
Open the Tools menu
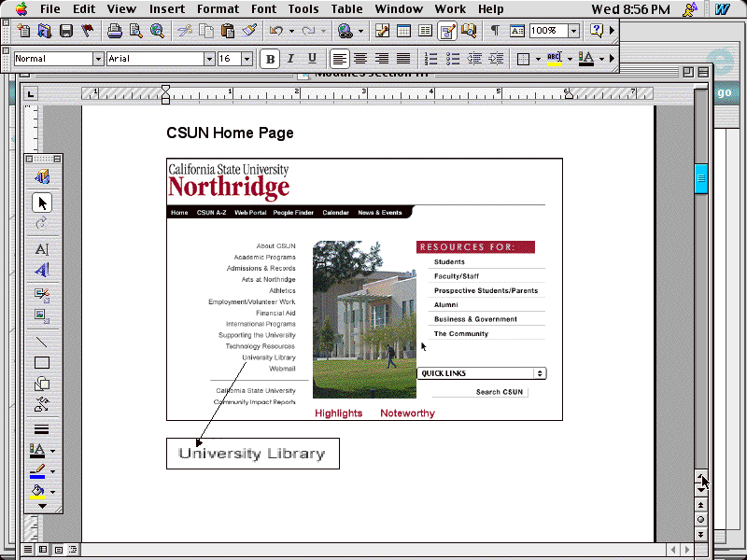[x=303, y=9]
